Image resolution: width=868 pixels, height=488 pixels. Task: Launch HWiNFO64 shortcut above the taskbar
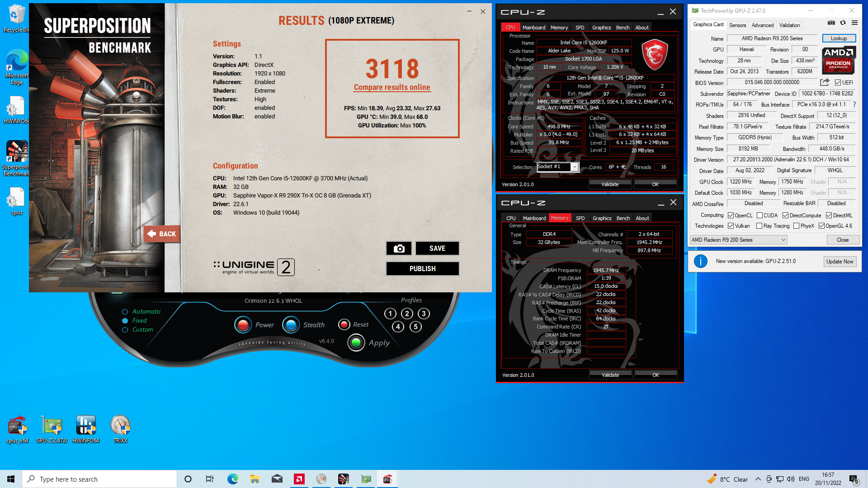86,429
